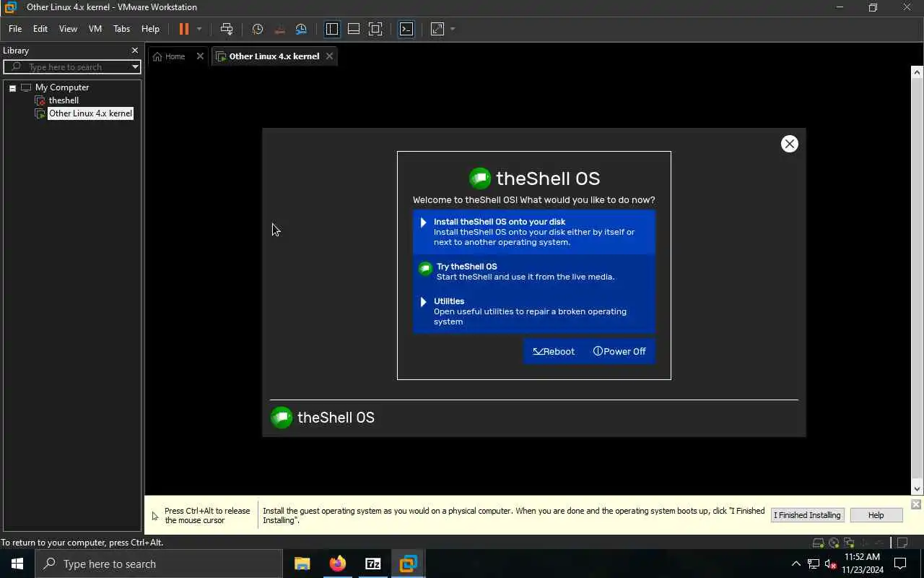Enter full screen mode icon
Viewport: 924px width, 578px height.
click(375, 29)
